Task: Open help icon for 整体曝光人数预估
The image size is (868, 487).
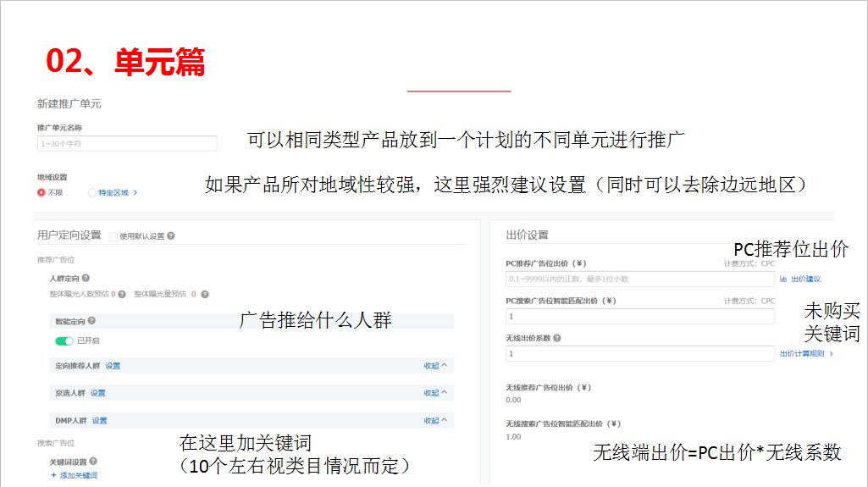Action: [122, 295]
